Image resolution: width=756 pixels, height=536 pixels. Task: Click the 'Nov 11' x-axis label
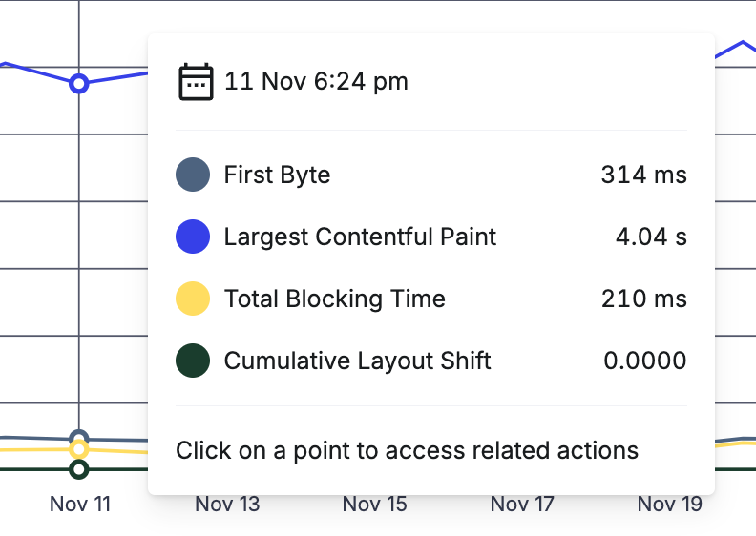[x=80, y=505]
